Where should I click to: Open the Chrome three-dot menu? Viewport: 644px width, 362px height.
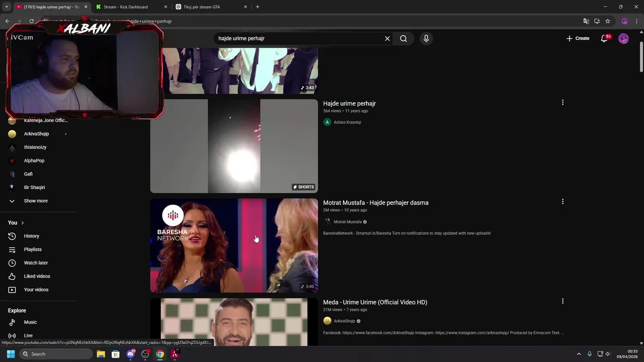click(637, 21)
